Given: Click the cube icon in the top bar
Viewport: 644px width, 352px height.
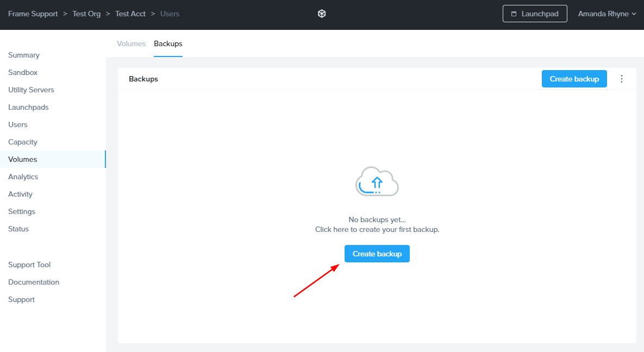Looking at the screenshot, I should click(x=322, y=13).
